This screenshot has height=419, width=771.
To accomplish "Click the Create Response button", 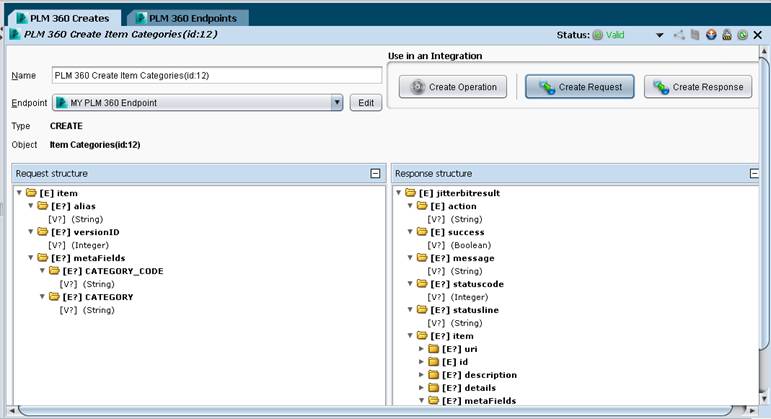I will click(x=698, y=87).
